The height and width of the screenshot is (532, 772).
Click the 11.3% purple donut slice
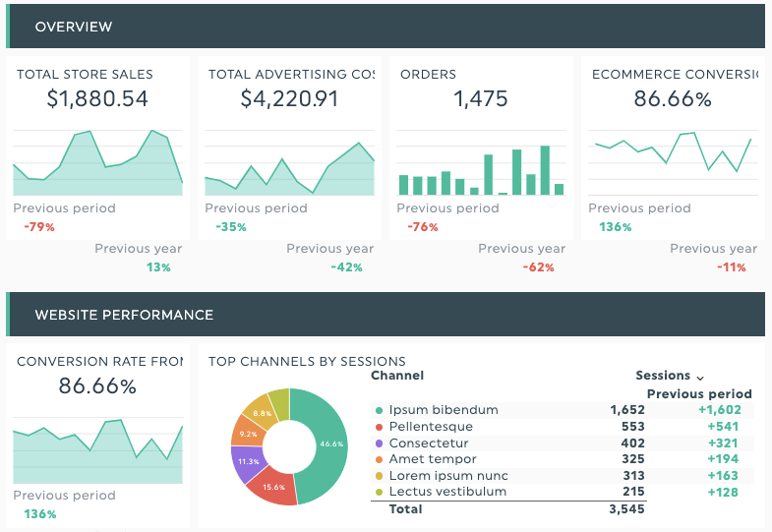coord(249,461)
